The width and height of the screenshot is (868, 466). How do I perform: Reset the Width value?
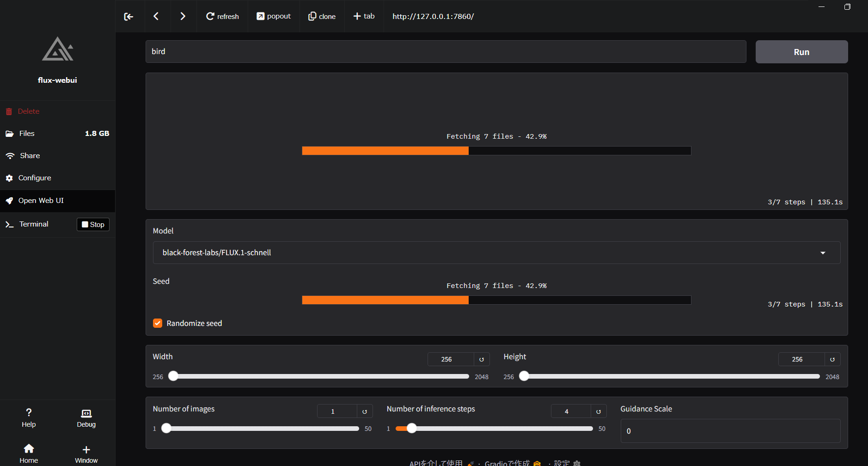point(482,359)
